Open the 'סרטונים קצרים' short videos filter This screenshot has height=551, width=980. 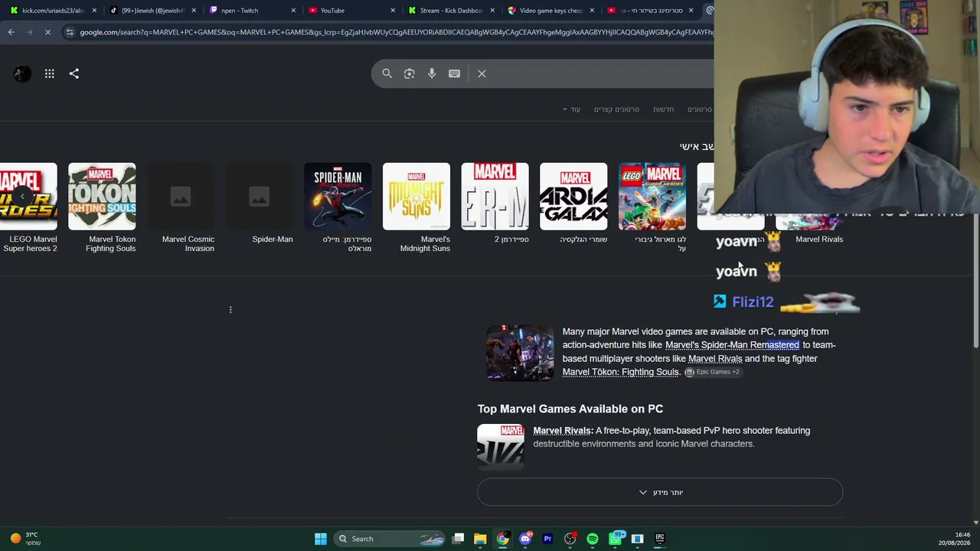tap(616, 109)
